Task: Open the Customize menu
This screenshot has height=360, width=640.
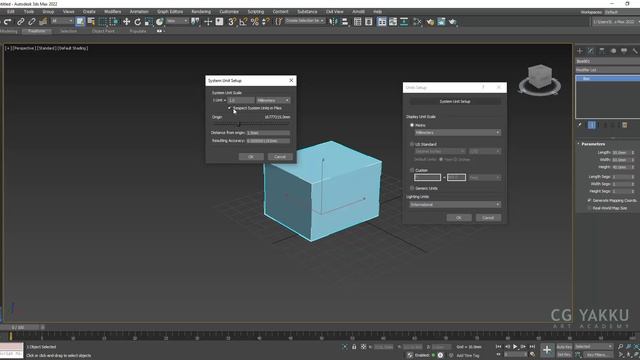Action: click(x=229, y=12)
